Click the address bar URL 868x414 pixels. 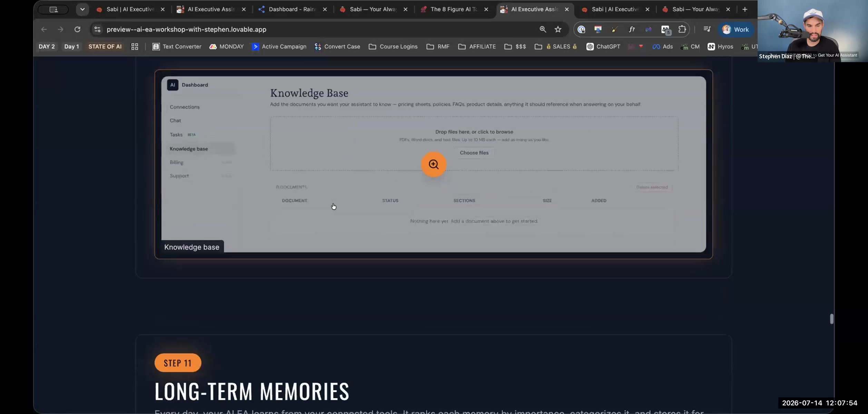pos(186,29)
